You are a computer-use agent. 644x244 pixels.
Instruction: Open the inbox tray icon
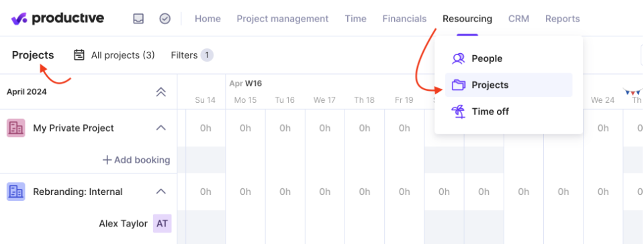(138, 19)
